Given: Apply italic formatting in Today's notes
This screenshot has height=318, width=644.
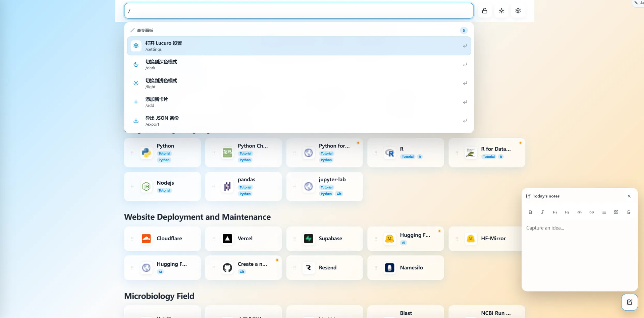Looking at the screenshot, I should [x=542, y=212].
